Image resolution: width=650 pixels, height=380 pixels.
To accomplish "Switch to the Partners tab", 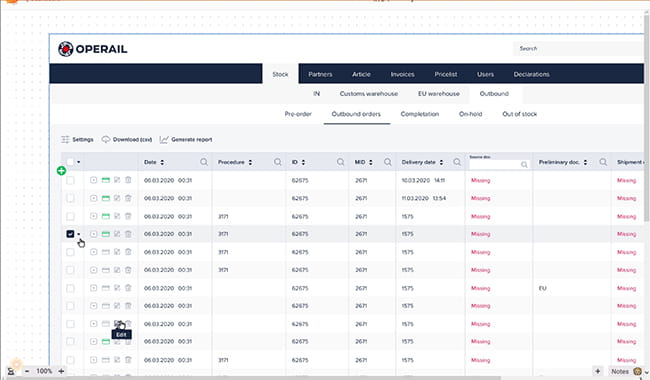I will click(x=320, y=74).
